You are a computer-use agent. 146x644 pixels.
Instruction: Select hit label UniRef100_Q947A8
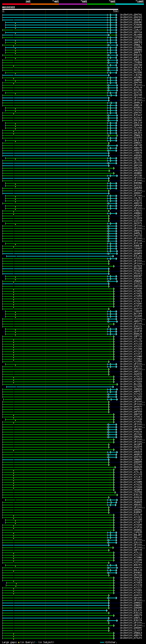[x=131, y=65]
